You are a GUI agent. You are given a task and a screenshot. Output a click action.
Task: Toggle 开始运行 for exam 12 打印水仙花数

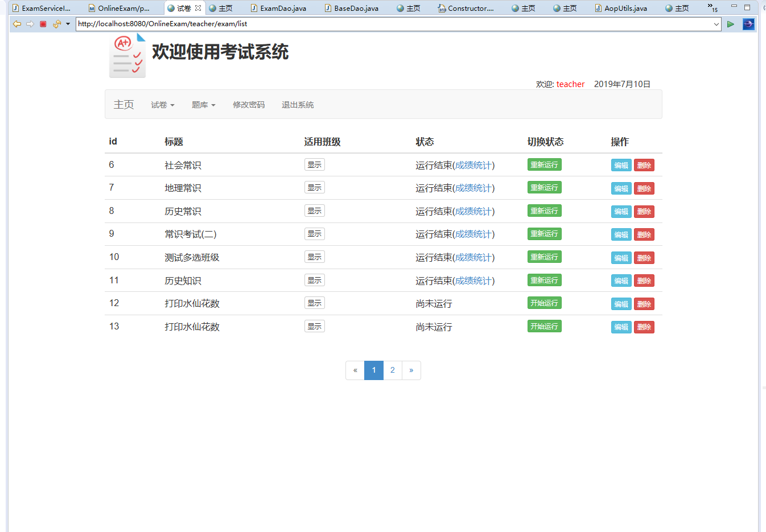pos(544,303)
